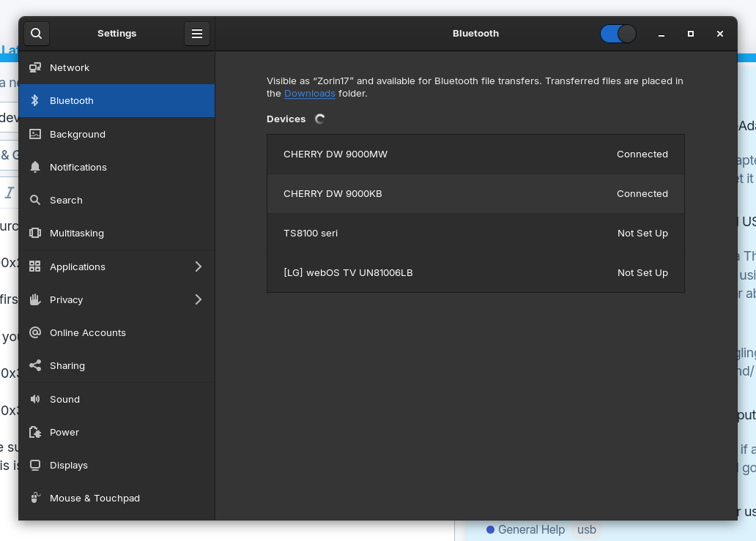Open the Downloads folder link
Screen dimensions: 756x541
[x=309, y=94]
